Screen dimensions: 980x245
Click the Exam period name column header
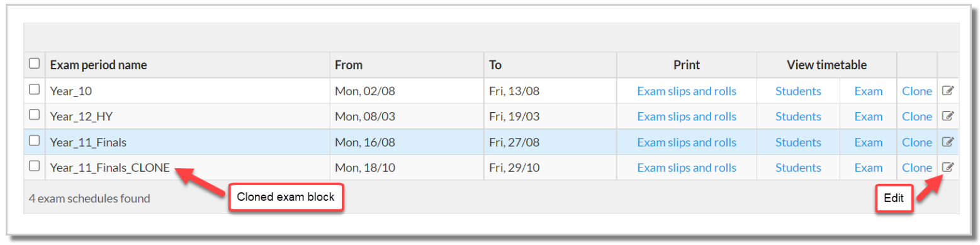point(98,65)
